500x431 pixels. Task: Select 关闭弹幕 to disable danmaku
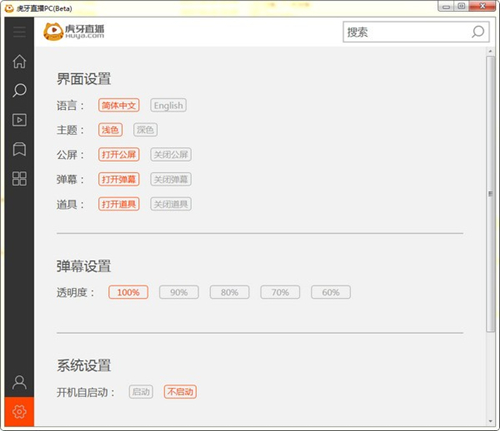click(x=171, y=179)
